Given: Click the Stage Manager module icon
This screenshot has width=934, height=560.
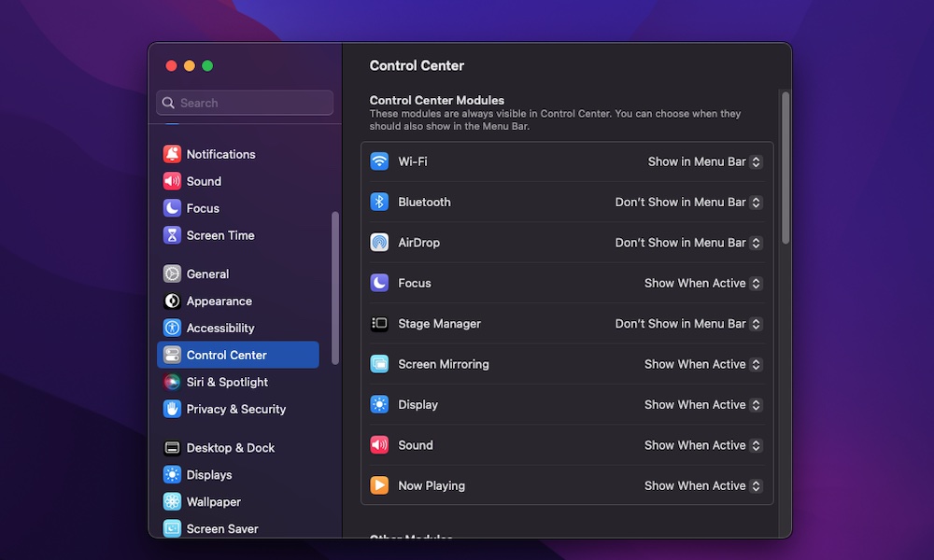Looking at the screenshot, I should coord(379,324).
